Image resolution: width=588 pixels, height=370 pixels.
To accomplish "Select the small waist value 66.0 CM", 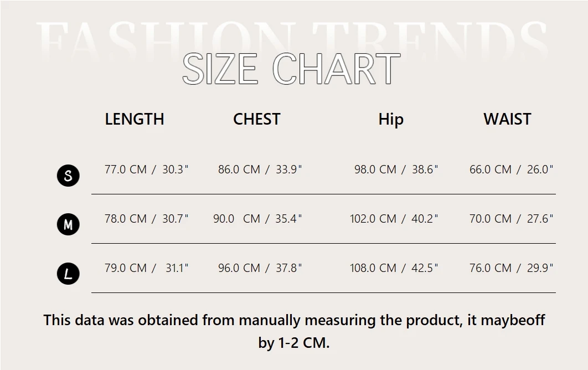I will (491, 169).
